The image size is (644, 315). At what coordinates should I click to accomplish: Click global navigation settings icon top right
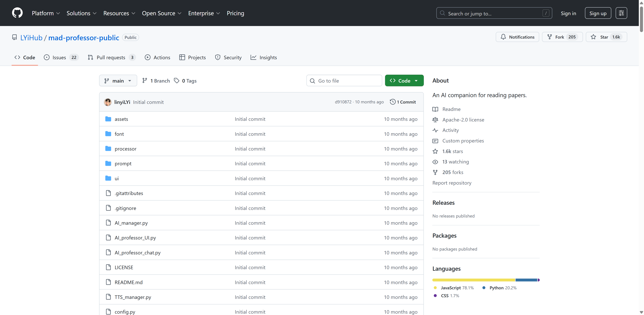click(621, 13)
